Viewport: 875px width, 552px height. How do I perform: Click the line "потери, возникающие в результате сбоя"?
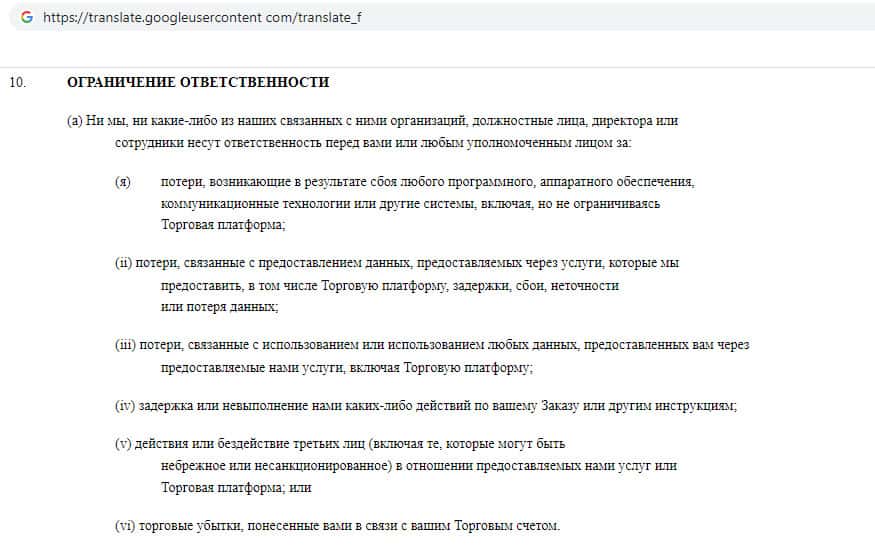427,182
